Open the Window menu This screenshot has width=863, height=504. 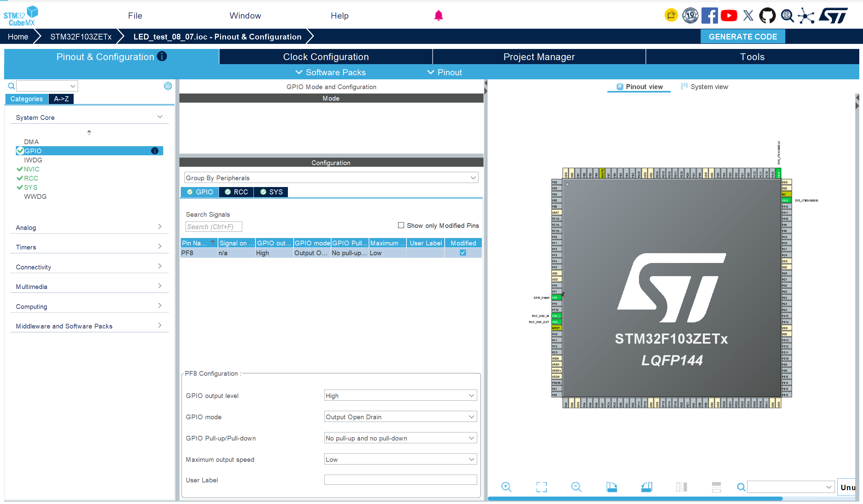pos(245,16)
